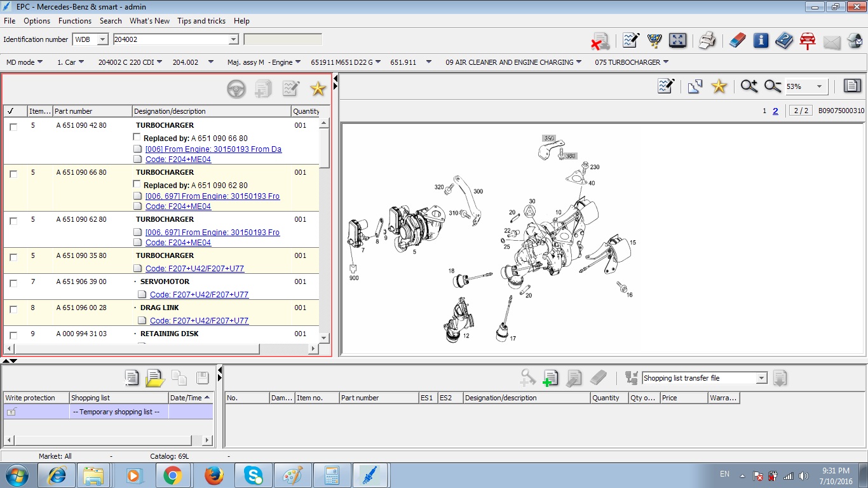868x488 pixels.
Task: Open the 53% zoom level dropdown
Action: pos(819,86)
